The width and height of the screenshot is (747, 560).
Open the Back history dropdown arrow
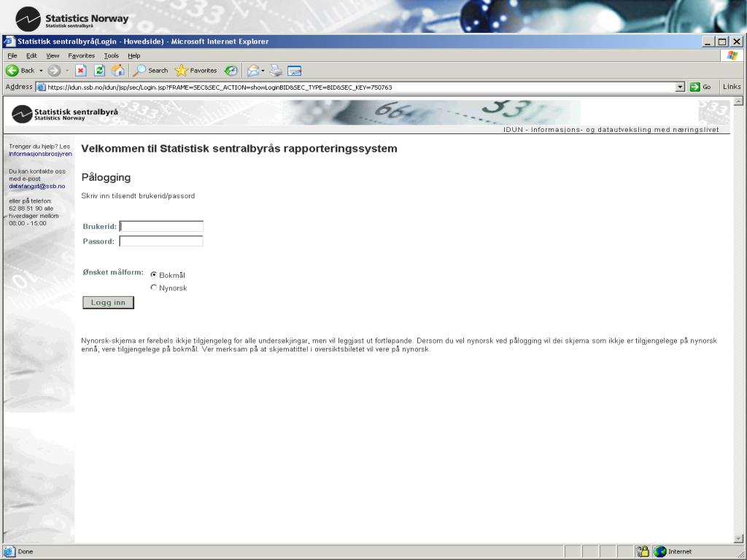point(41,71)
